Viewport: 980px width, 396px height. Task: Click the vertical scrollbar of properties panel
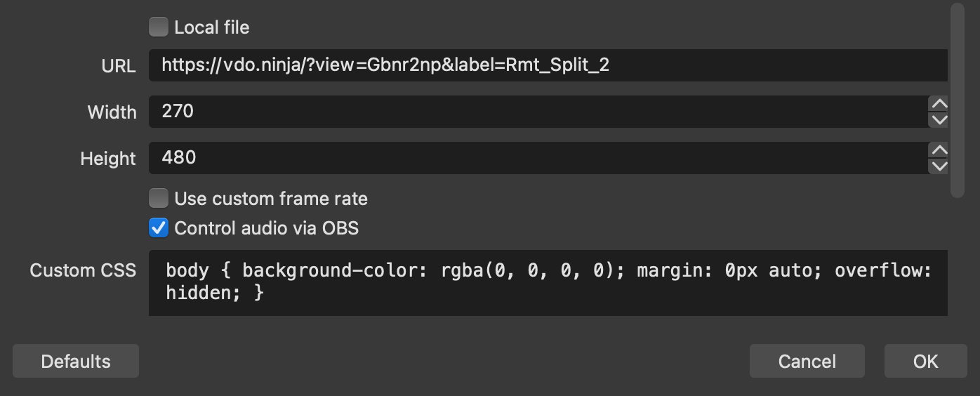coord(958,100)
